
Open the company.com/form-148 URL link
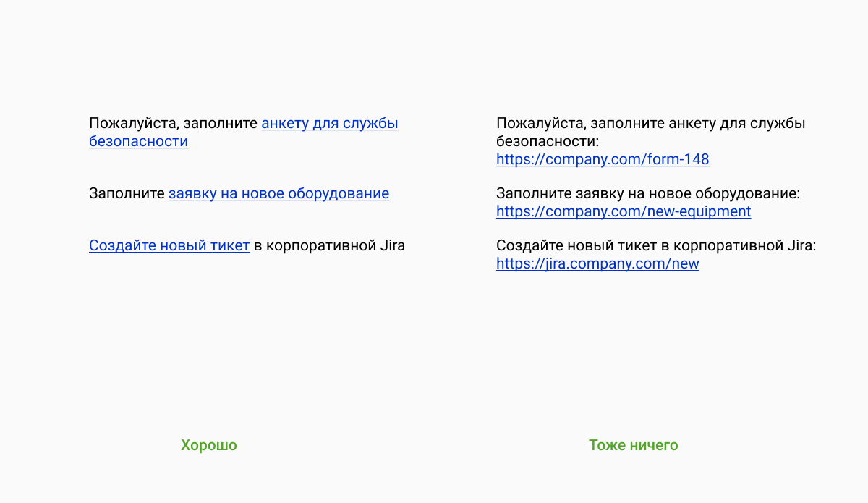[603, 160]
